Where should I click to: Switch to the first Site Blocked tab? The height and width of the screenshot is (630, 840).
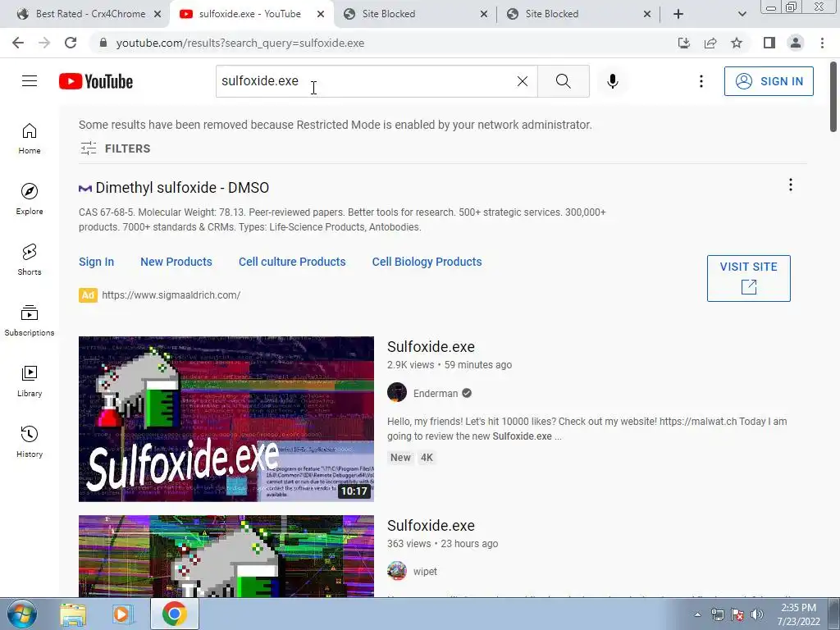pyautogui.click(x=415, y=14)
